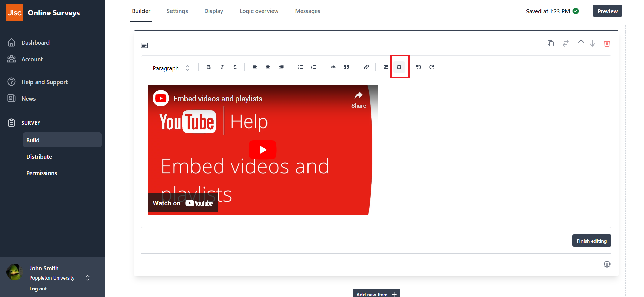Viewport: 644px width, 297px height.
Task: Click the YouTube channel logo on video
Action: (x=161, y=98)
